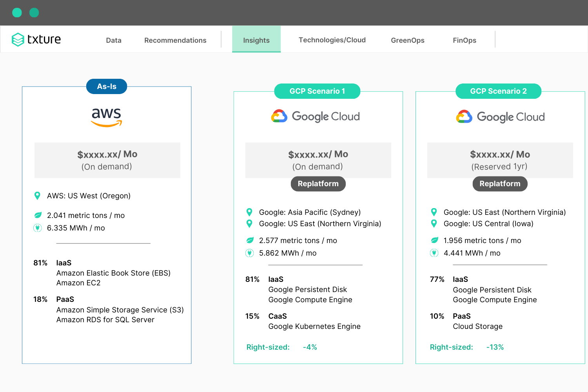The image size is (588, 392).
Task: Click the 'Right-sized: -13%' value
Action: [x=467, y=347]
